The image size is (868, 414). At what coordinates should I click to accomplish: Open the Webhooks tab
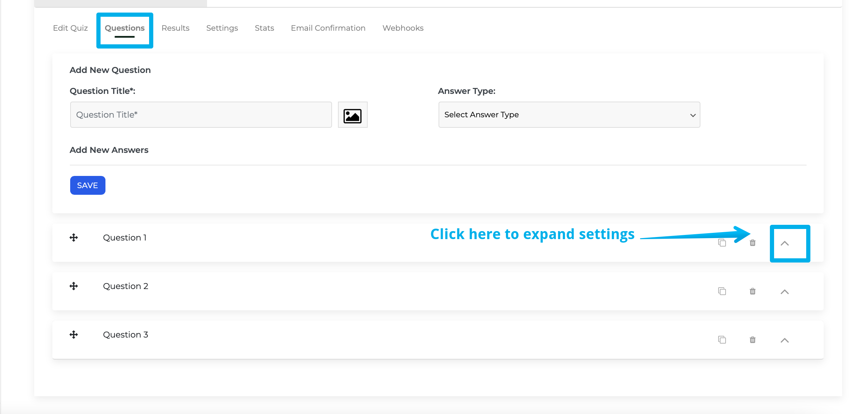pos(403,28)
